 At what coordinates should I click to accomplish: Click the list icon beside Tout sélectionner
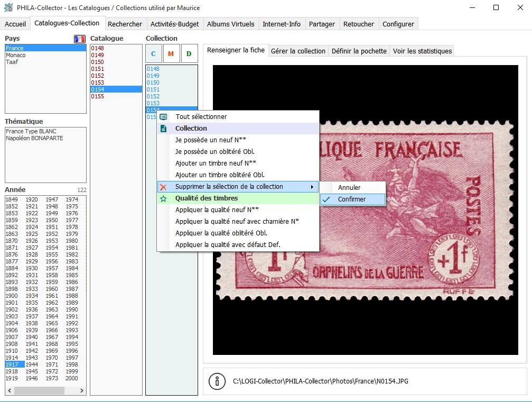point(163,117)
